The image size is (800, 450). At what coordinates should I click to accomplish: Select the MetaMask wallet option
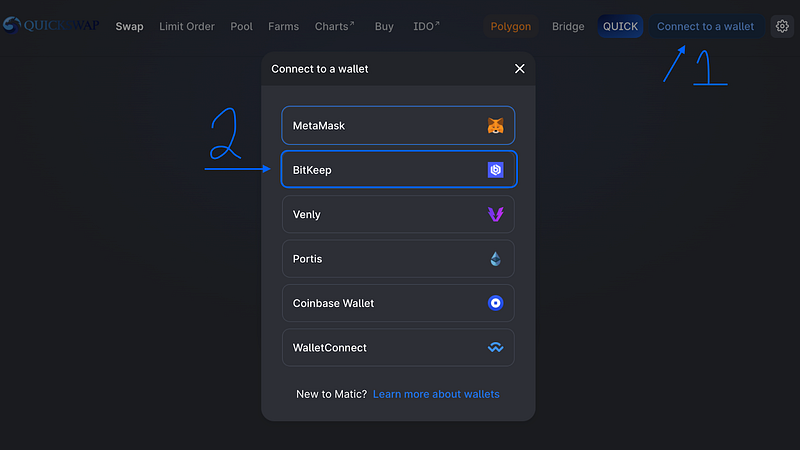click(x=398, y=126)
